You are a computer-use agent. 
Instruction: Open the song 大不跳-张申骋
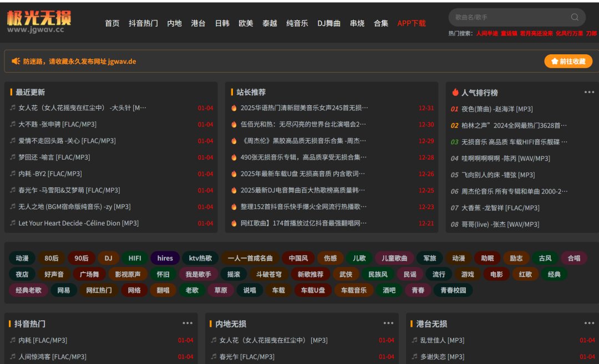pos(58,124)
